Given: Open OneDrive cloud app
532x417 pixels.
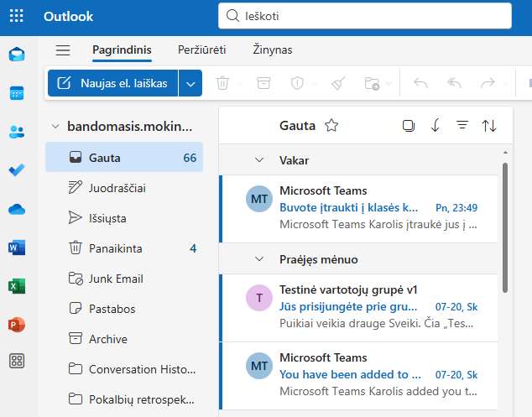Looking at the screenshot, I should [x=17, y=210].
